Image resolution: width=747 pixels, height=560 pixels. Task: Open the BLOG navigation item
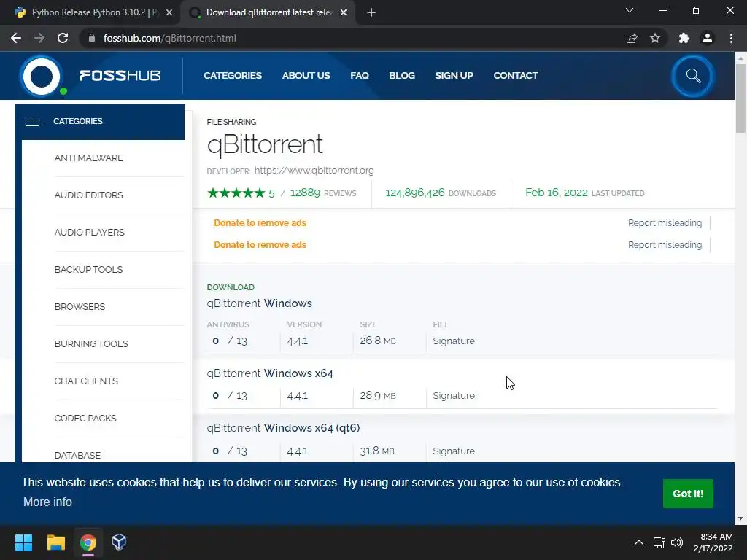pyautogui.click(x=402, y=76)
